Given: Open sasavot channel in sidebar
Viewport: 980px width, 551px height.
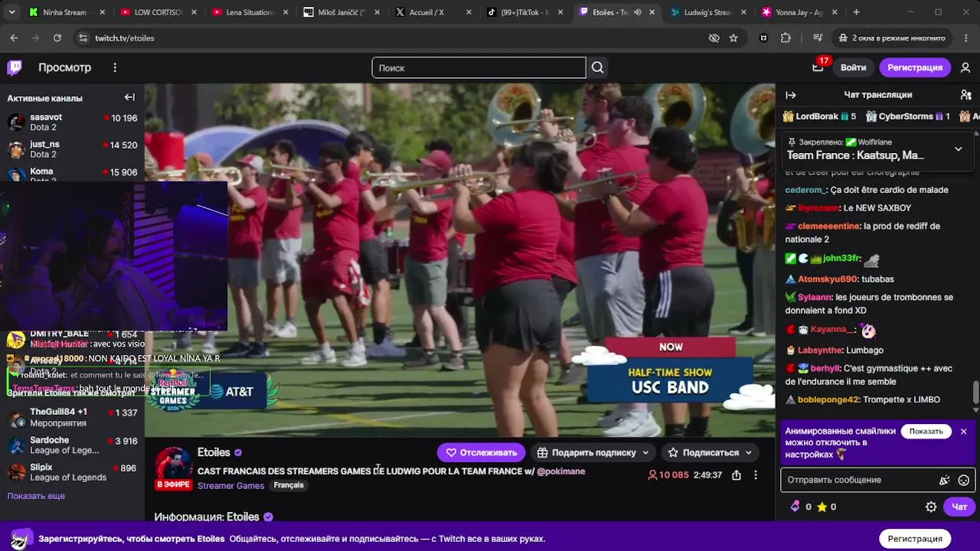Looking at the screenshot, I should pos(73,122).
